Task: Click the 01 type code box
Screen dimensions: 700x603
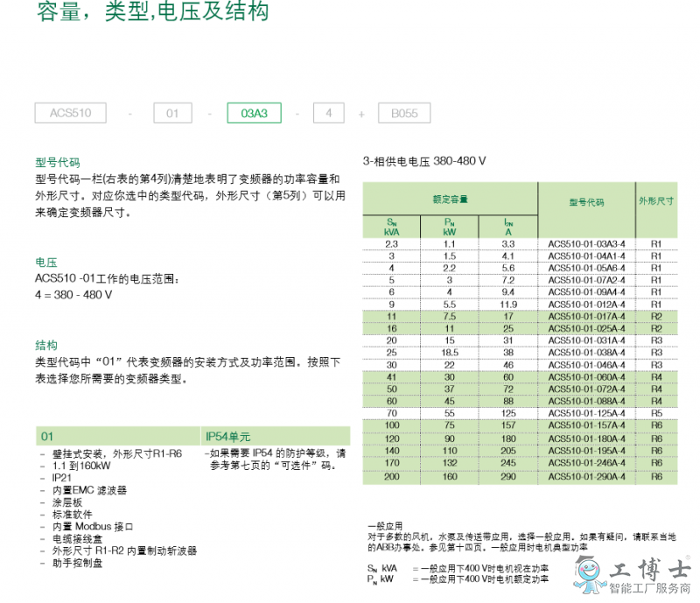Action: tap(172, 113)
